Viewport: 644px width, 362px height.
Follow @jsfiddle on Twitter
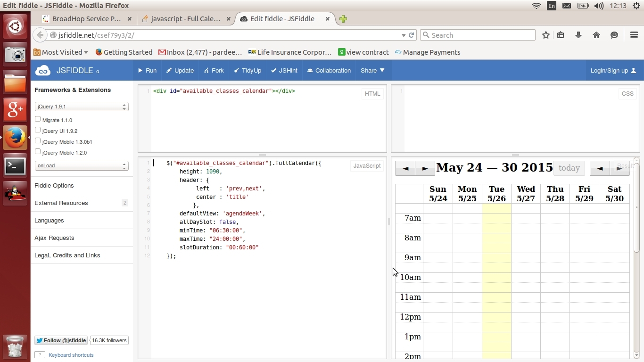click(x=61, y=340)
